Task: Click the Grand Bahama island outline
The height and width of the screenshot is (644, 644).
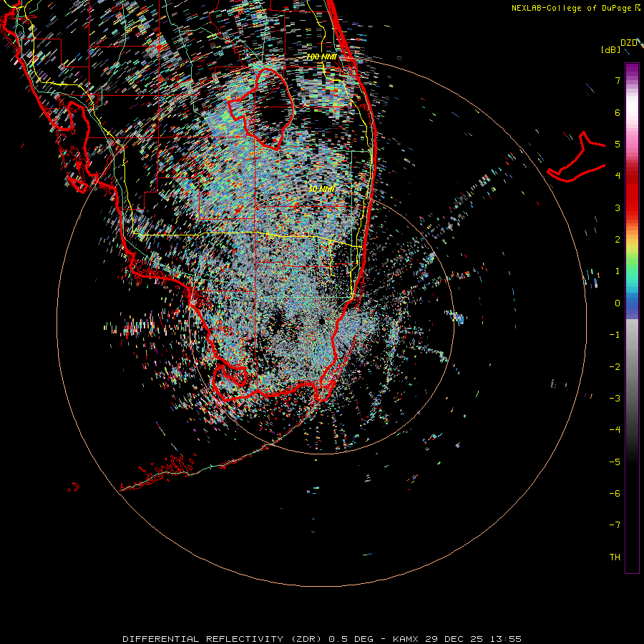Action: (x=577, y=158)
